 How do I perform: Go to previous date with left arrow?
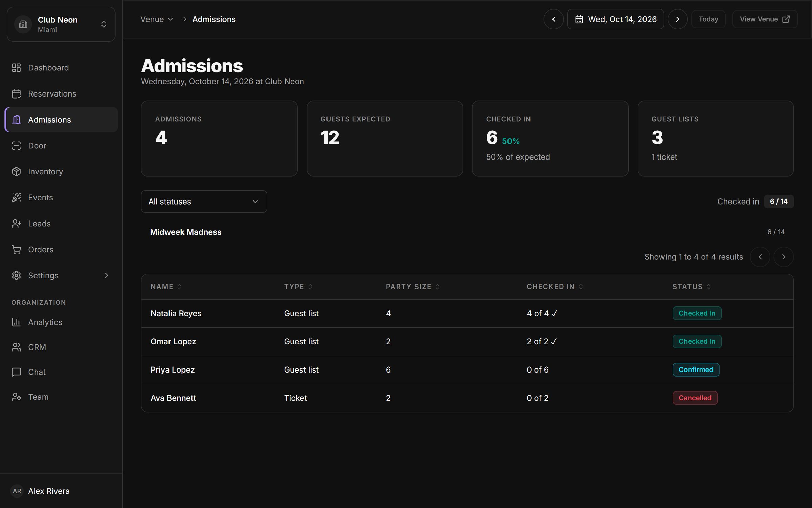tap(554, 19)
